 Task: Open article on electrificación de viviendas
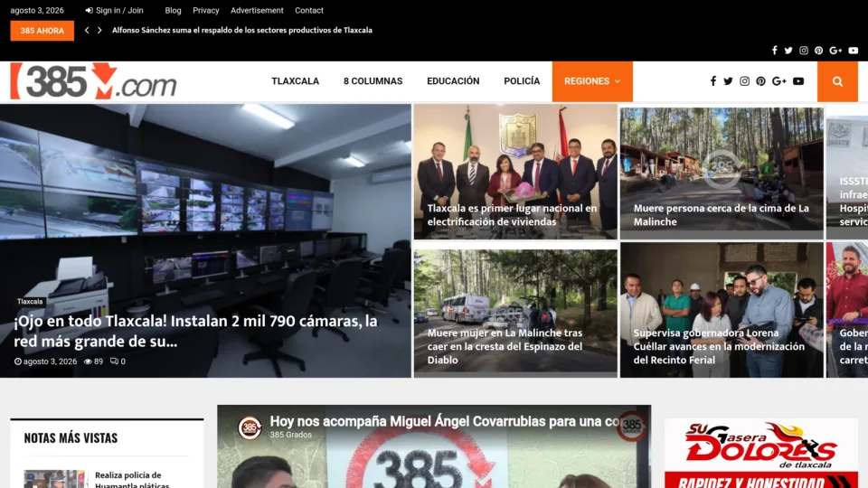[x=512, y=215]
